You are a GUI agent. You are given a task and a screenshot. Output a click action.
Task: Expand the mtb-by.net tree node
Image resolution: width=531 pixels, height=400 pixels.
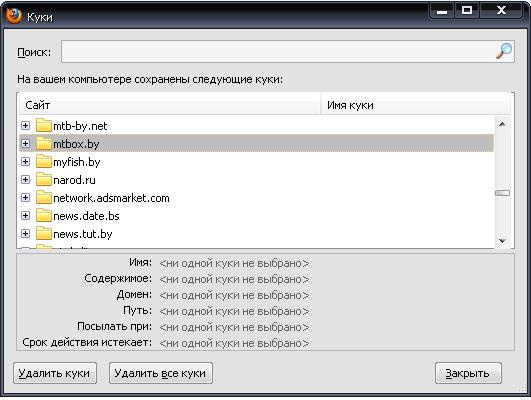pos(25,126)
